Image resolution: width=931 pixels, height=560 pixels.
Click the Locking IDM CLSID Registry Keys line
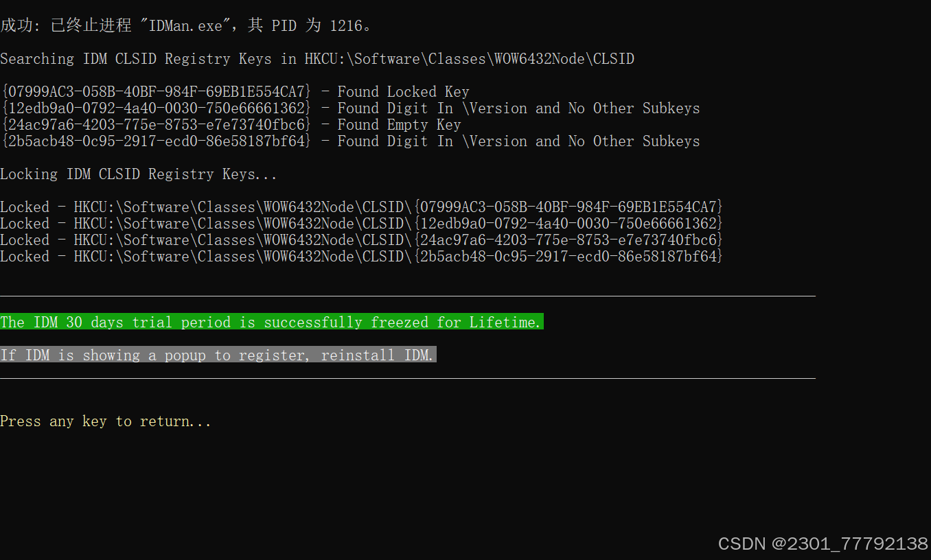pos(139,174)
